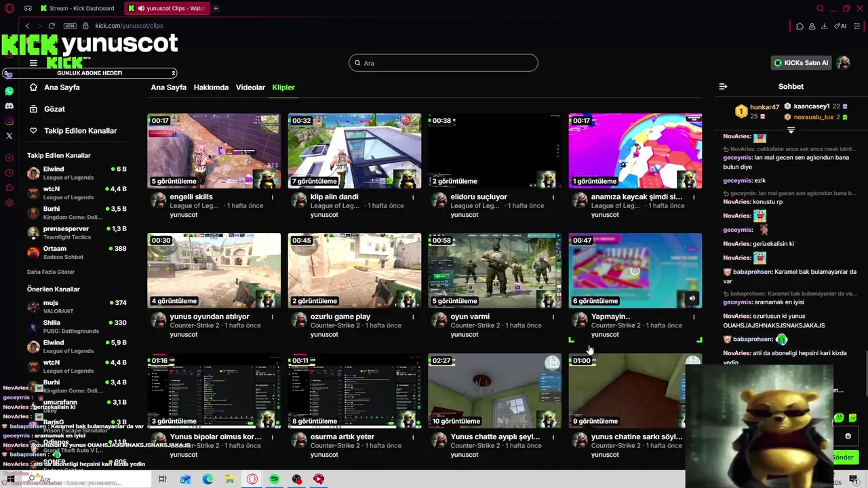Open Outlook from the taskbar

click(185, 479)
